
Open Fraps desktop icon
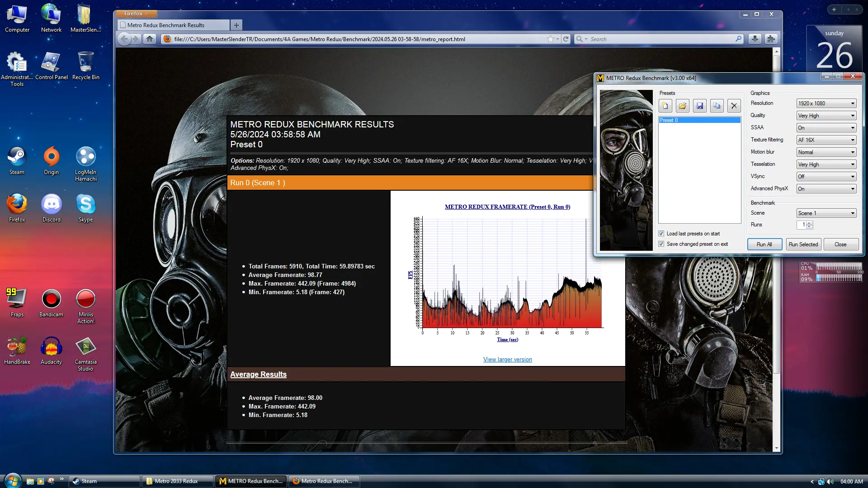(x=17, y=303)
